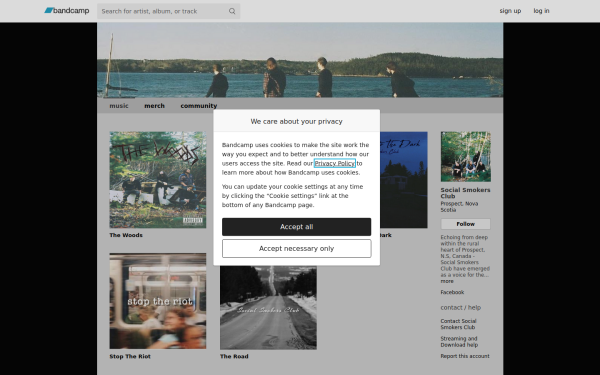Click Stop The Riot album title
The height and width of the screenshot is (375, 600).
pyautogui.click(x=130, y=357)
